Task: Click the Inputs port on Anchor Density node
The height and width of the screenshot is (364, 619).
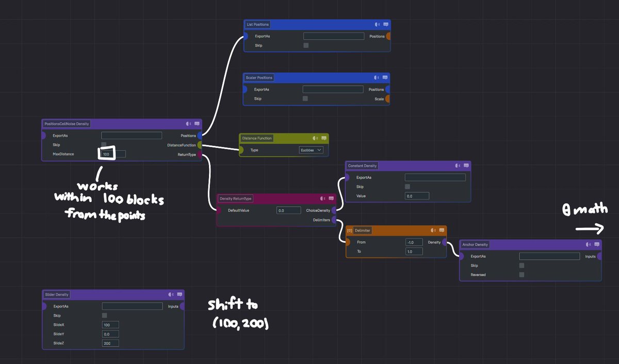Action: click(600, 256)
